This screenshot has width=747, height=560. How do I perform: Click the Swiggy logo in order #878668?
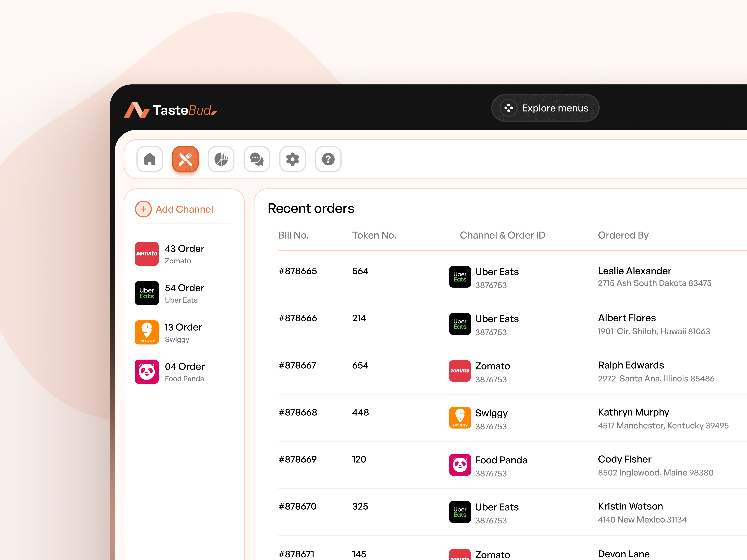click(x=460, y=418)
